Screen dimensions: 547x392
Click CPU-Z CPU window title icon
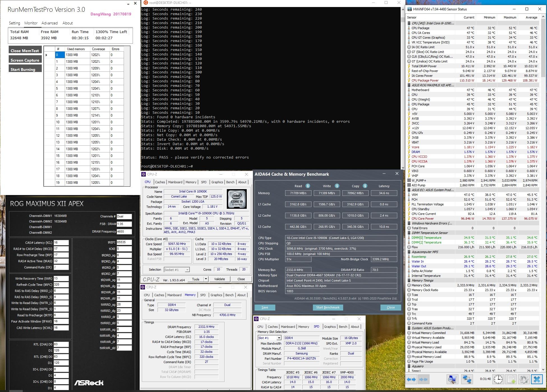pos(144,174)
